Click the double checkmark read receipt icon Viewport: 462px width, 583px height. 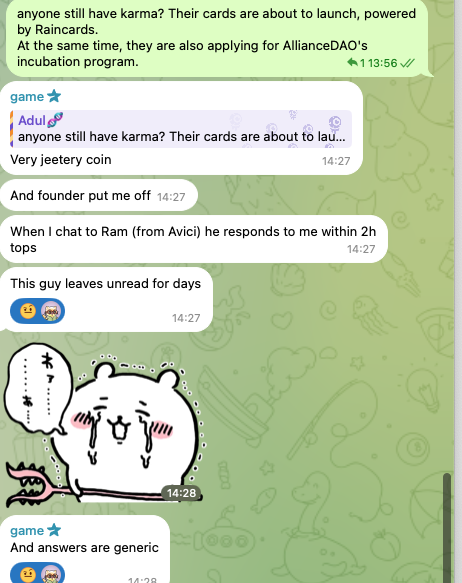[407, 63]
